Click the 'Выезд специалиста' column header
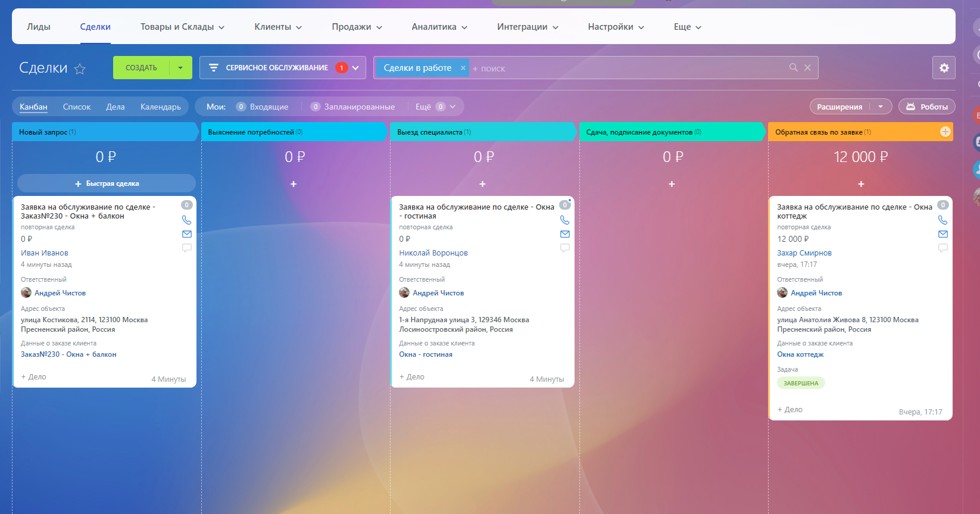980x514 pixels. point(483,132)
